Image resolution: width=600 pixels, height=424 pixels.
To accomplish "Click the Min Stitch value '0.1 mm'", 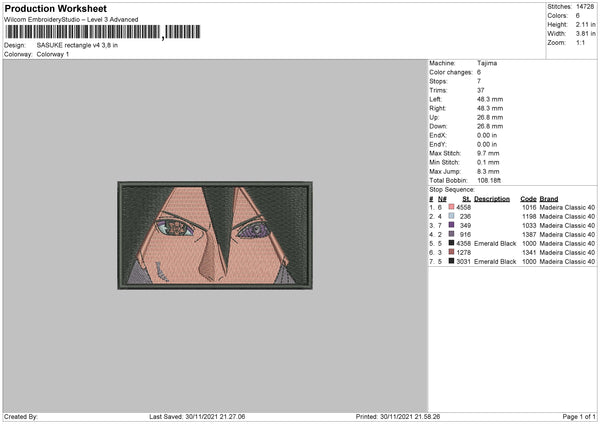I will pyautogui.click(x=488, y=162).
